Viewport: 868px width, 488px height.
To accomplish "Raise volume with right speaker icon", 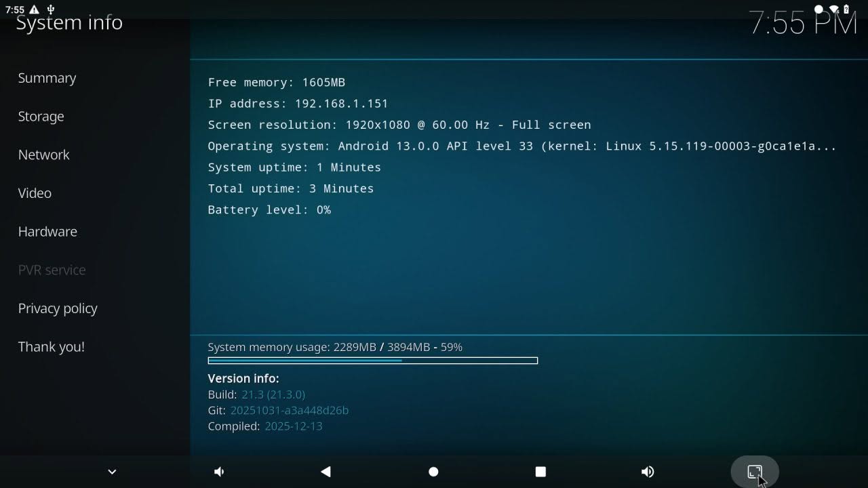I will [x=648, y=472].
